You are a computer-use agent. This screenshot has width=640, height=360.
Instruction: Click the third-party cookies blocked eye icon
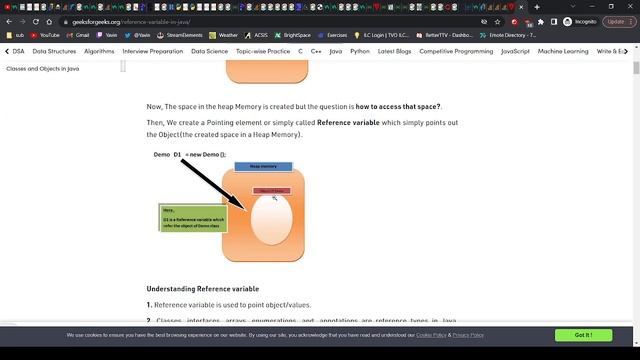point(484,22)
